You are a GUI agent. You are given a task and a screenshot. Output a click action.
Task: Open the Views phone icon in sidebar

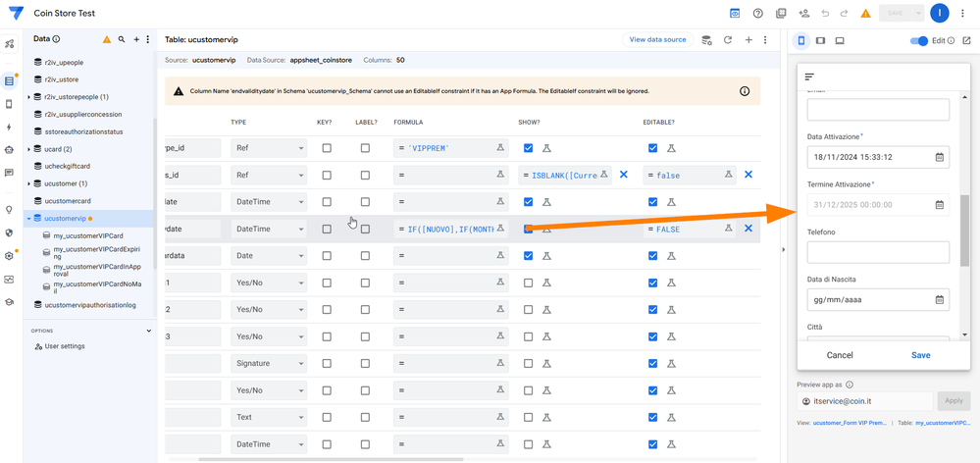point(9,104)
